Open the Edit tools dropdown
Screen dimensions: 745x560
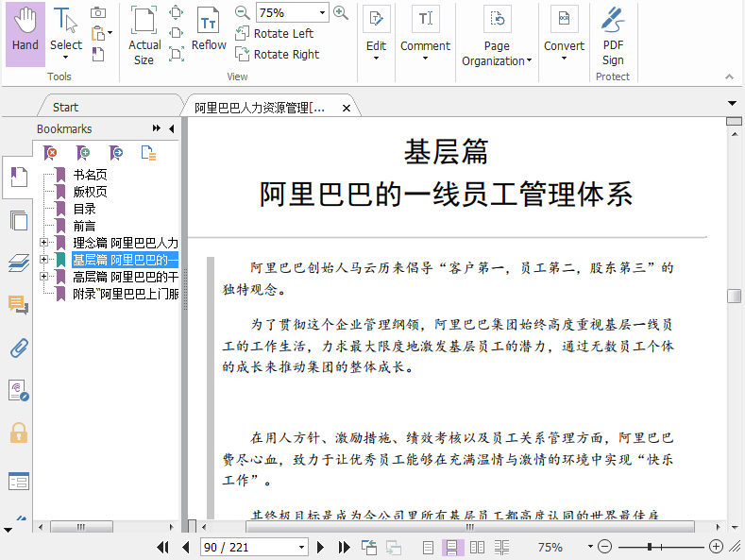click(x=376, y=34)
